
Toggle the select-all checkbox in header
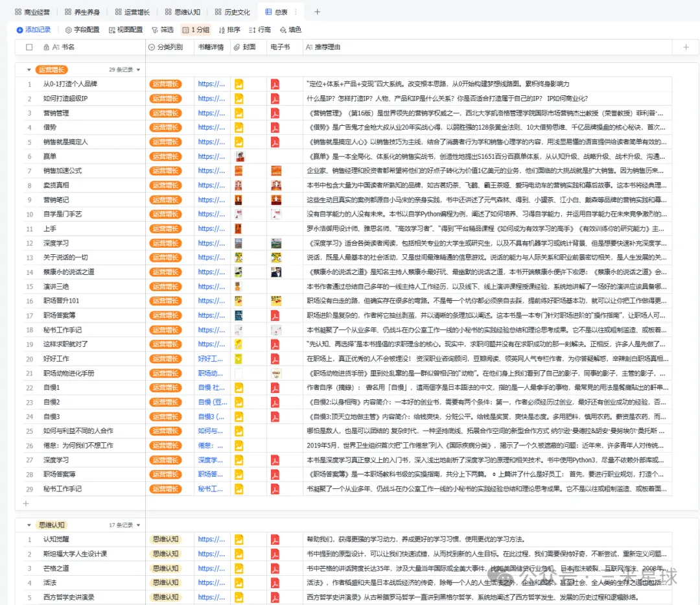click(29, 47)
